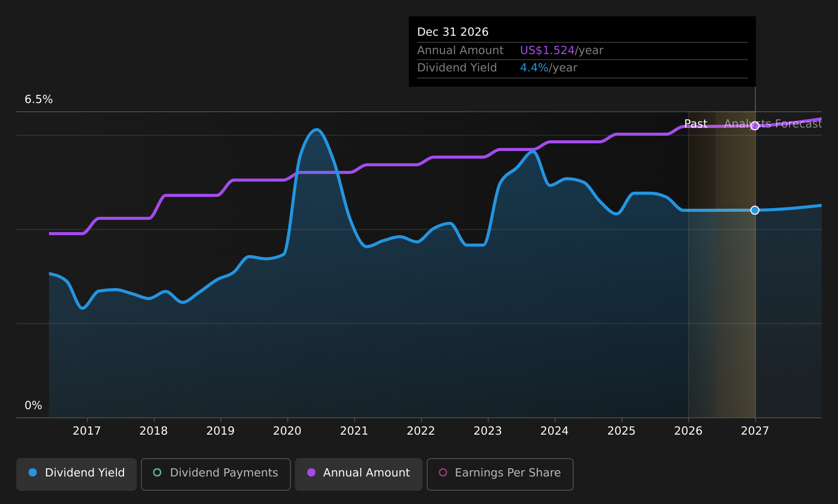Enable the Dividend Payments series
The image size is (838, 504).
tap(216, 474)
